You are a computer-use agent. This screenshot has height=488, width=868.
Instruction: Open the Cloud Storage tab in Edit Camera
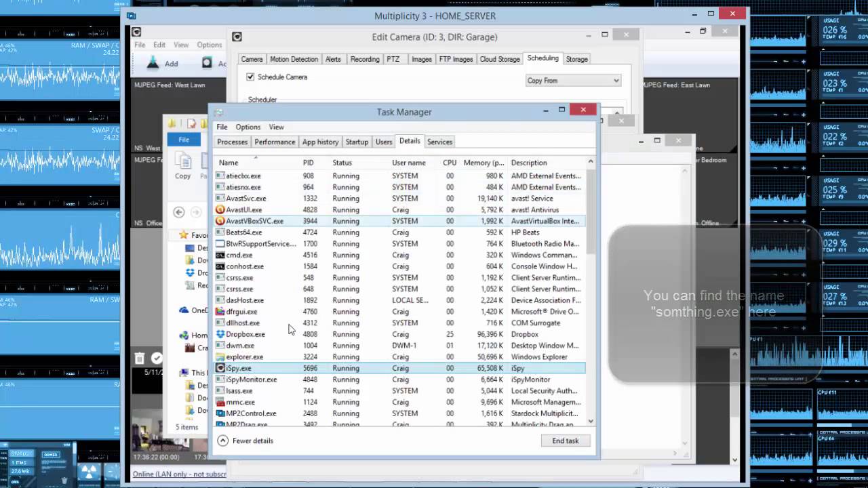(x=500, y=59)
